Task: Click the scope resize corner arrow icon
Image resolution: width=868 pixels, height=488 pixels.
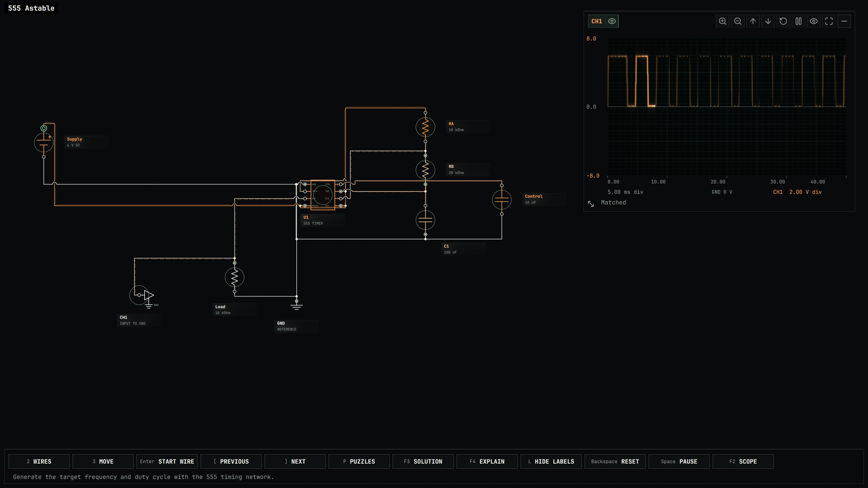Action: tap(591, 203)
